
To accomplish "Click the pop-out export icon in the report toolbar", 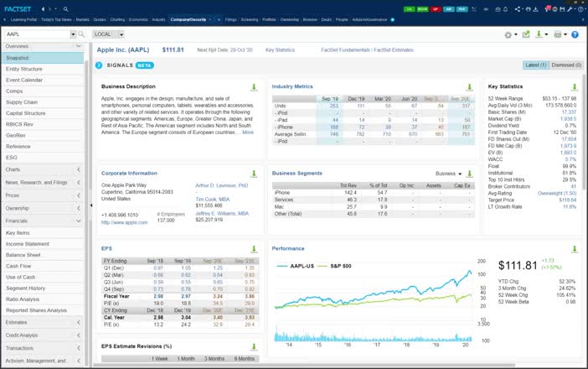I will pyautogui.click(x=526, y=34).
